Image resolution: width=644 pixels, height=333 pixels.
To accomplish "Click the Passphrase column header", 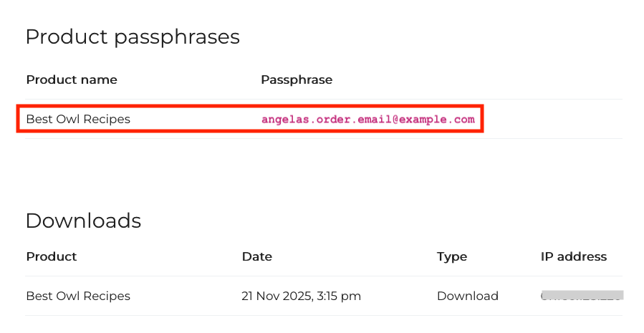I will [x=297, y=79].
